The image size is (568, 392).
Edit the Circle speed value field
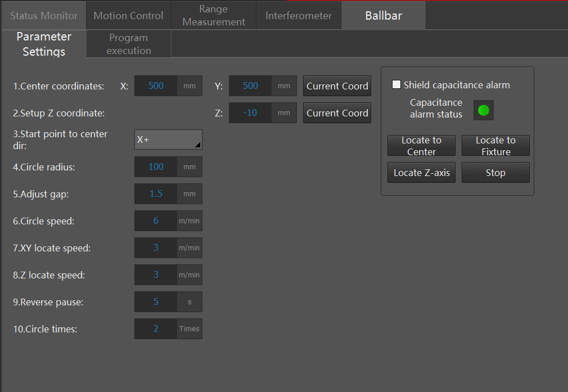point(156,220)
